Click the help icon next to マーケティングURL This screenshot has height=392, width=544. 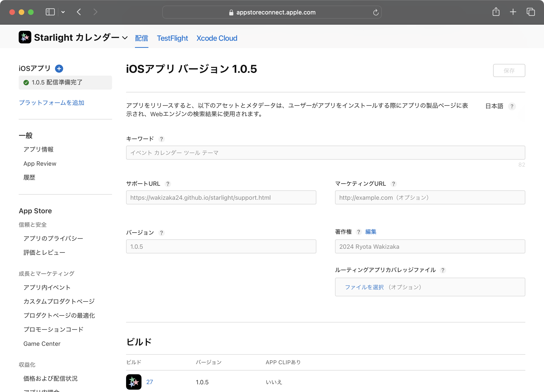coord(393,184)
